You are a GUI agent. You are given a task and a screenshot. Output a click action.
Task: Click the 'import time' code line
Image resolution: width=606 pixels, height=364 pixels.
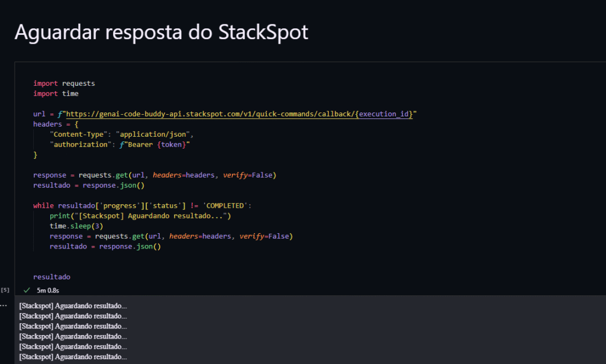pos(56,94)
